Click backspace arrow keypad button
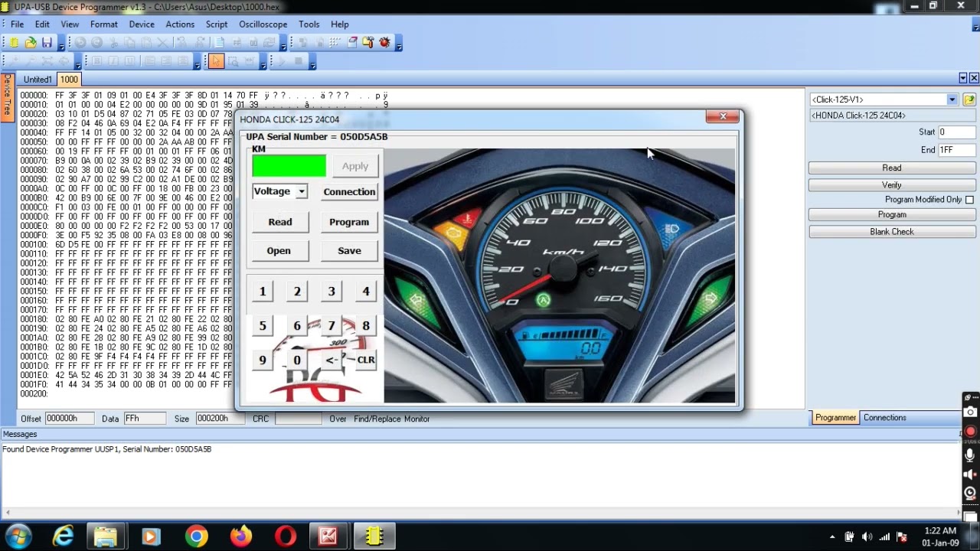This screenshot has height=551, width=980. point(332,360)
